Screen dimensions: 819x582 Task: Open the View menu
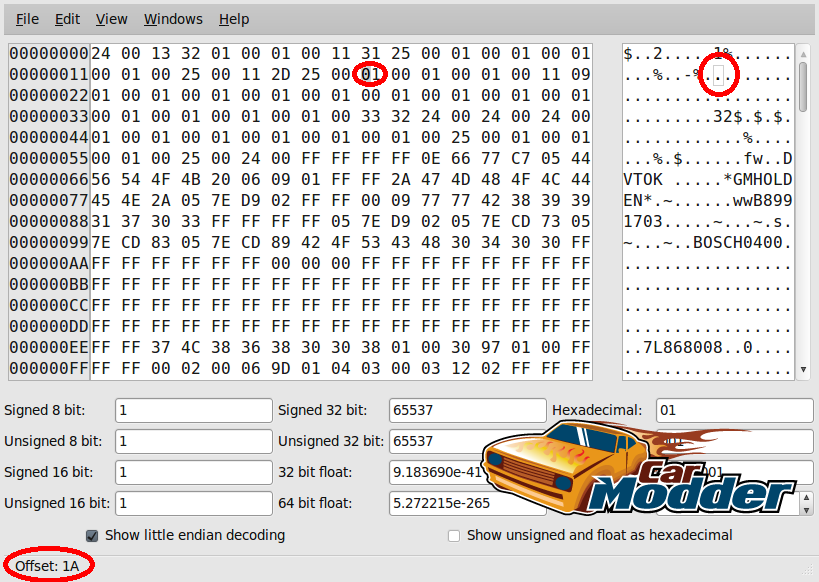tap(111, 19)
